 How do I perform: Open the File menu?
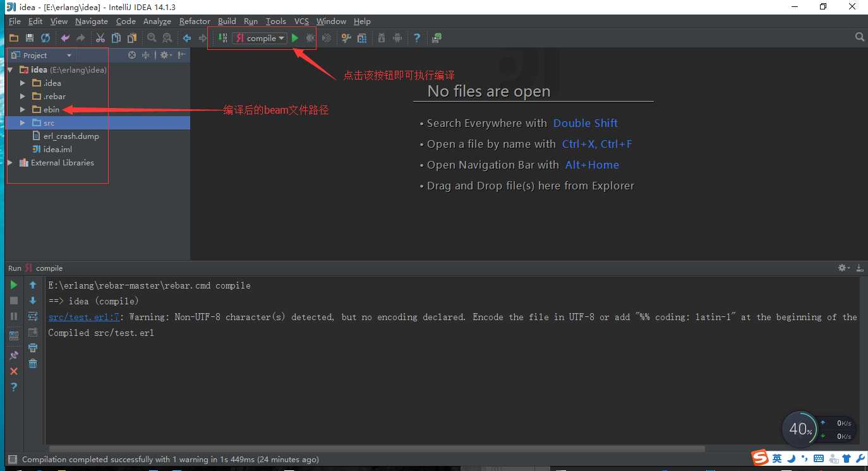(15, 21)
